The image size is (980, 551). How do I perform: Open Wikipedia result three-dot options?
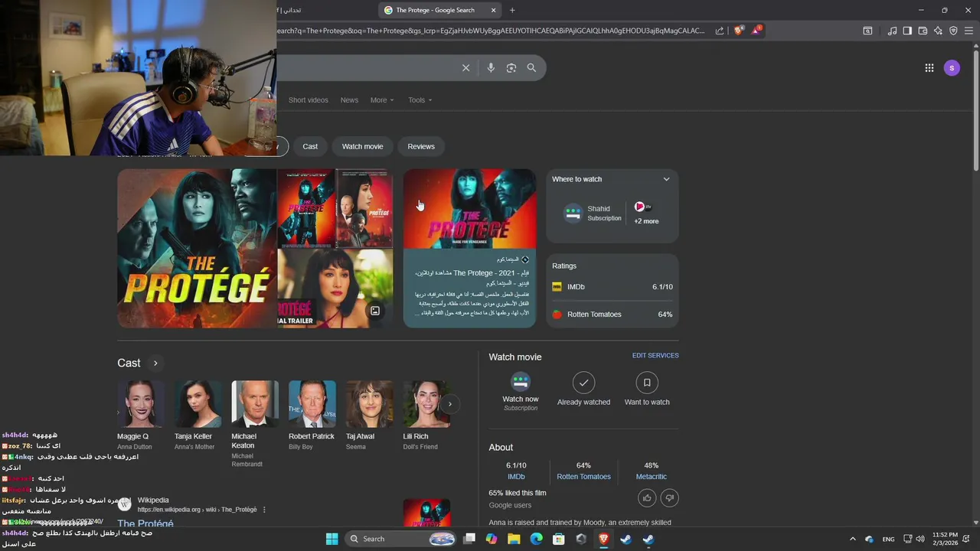coord(264,510)
